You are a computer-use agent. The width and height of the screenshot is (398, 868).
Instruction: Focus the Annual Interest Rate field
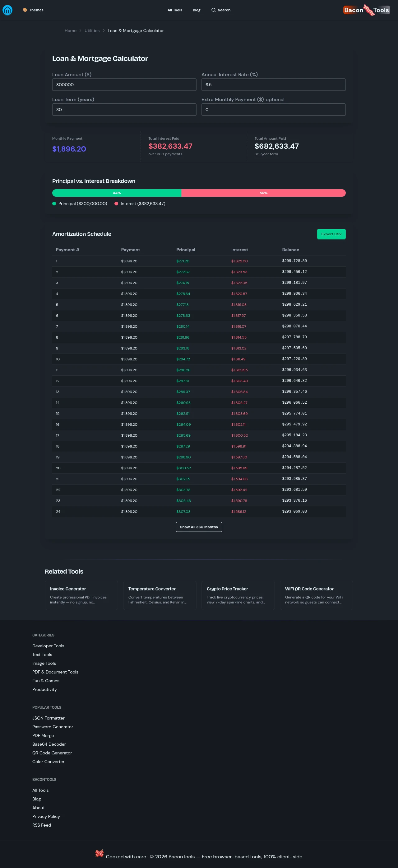click(x=273, y=85)
